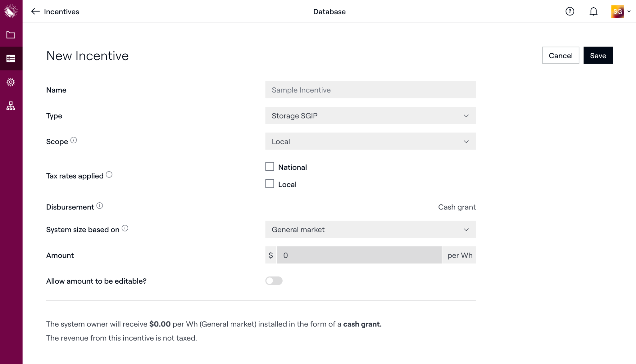Open the Type dropdown showing Storage SGIP

[370, 116]
